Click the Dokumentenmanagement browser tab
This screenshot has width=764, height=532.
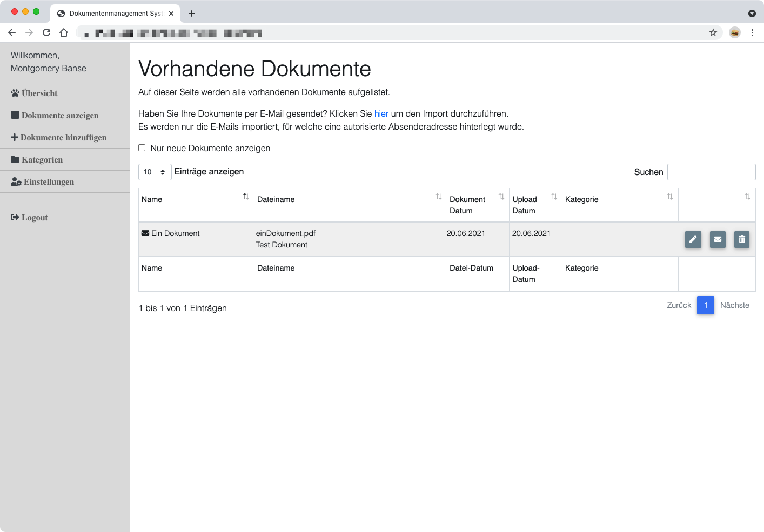click(116, 14)
